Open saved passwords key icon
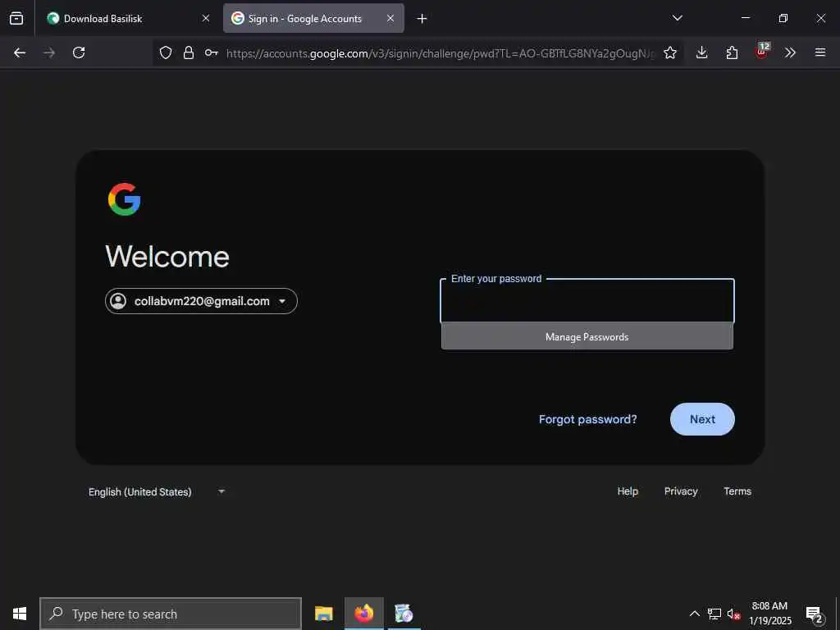840x630 pixels. [211, 52]
